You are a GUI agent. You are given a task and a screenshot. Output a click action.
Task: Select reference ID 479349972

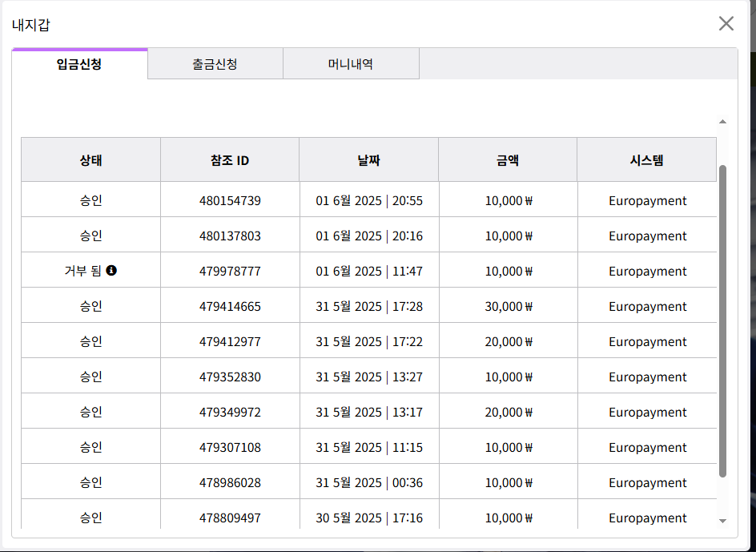(230, 412)
